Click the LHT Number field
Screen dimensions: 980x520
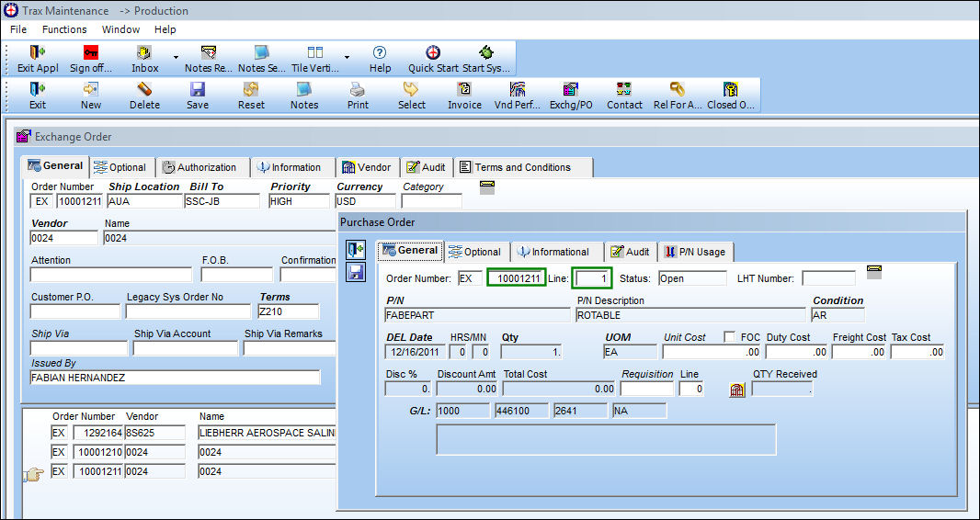tap(828, 278)
